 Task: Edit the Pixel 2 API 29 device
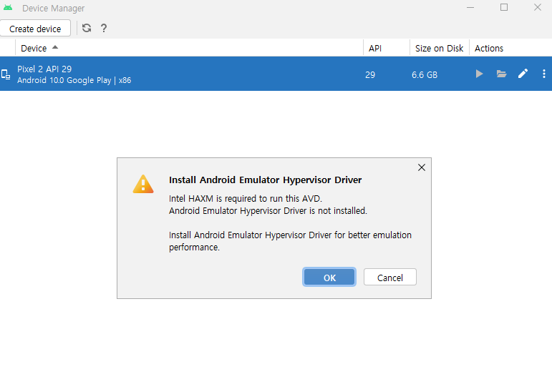[x=523, y=74]
